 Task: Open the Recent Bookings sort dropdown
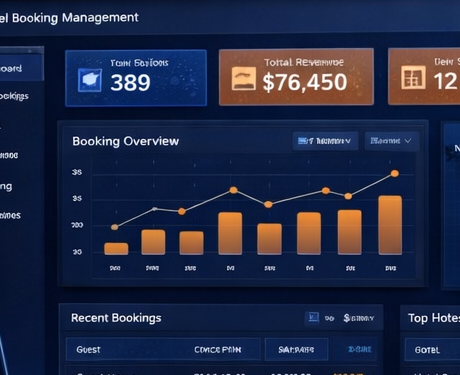[x=359, y=318]
